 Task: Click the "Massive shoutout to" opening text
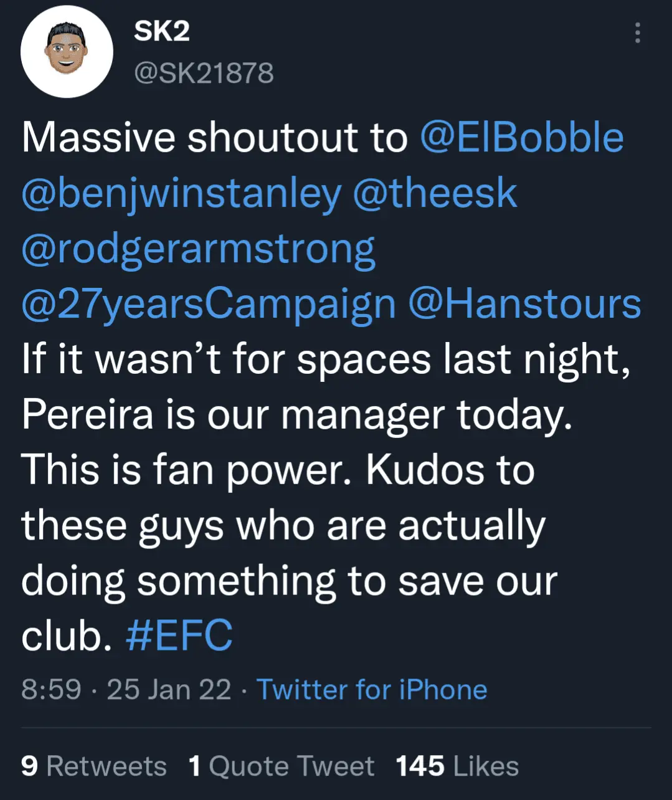pyautogui.click(x=214, y=138)
